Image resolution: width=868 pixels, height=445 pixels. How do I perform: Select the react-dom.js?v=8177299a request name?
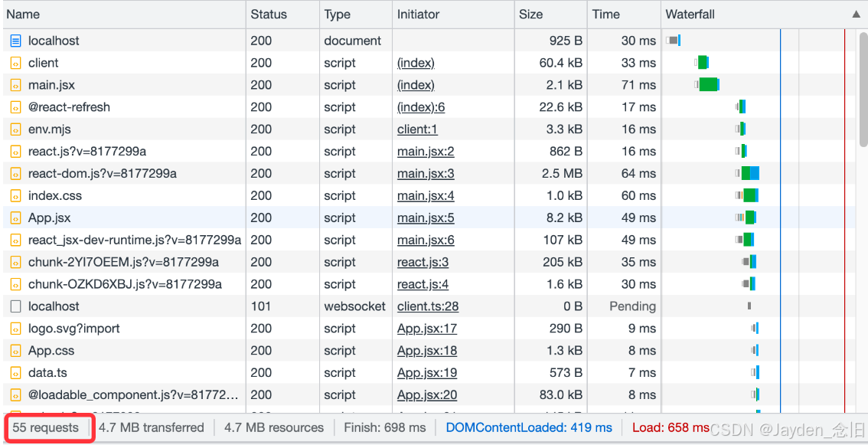pyautogui.click(x=103, y=173)
